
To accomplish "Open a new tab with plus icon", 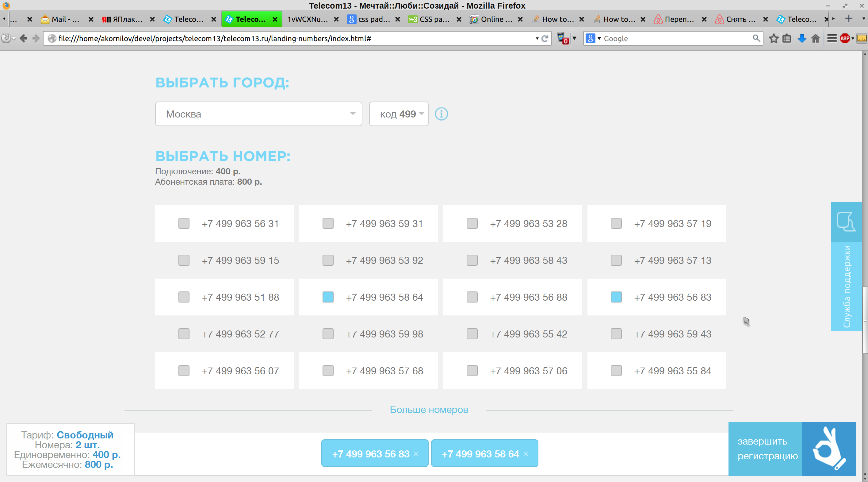I will tap(848, 19).
